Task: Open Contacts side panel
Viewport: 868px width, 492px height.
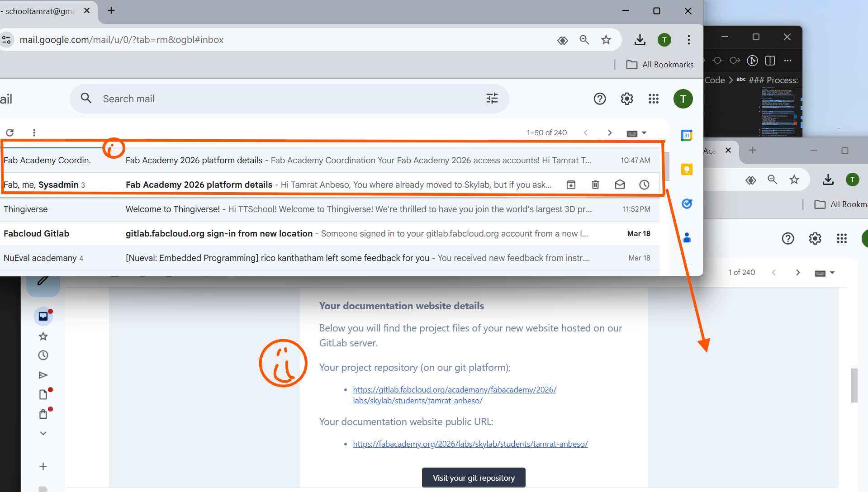Action: tap(687, 237)
